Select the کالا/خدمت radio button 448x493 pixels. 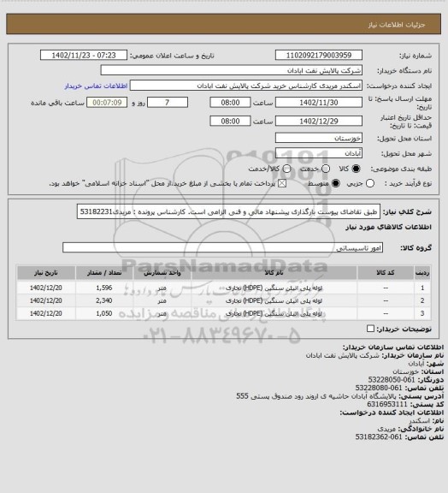pyautogui.click(x=286, y=169)
